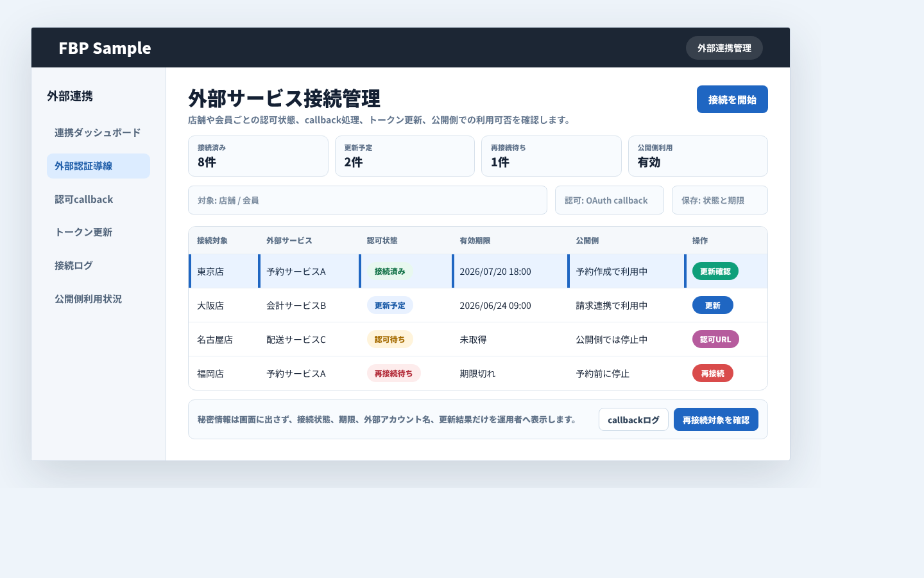Click 認可URL button for 名古屋店
This screenshot has height=578, width=924.
point(715,339)
